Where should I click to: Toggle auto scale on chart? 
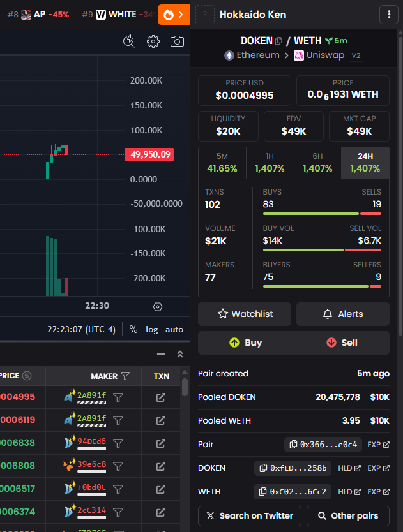pyautogui.click(x=174, y=329)
